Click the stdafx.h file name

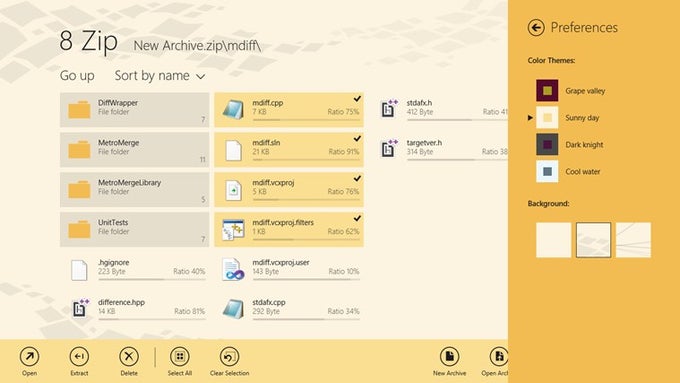[419, 103]
